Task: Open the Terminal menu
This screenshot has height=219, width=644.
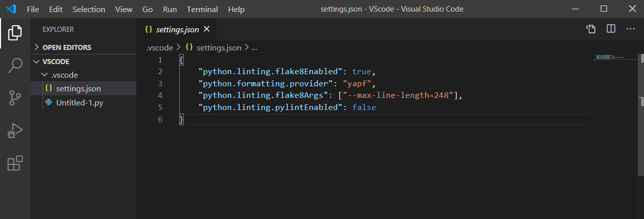Action: [x=201, y=9]
